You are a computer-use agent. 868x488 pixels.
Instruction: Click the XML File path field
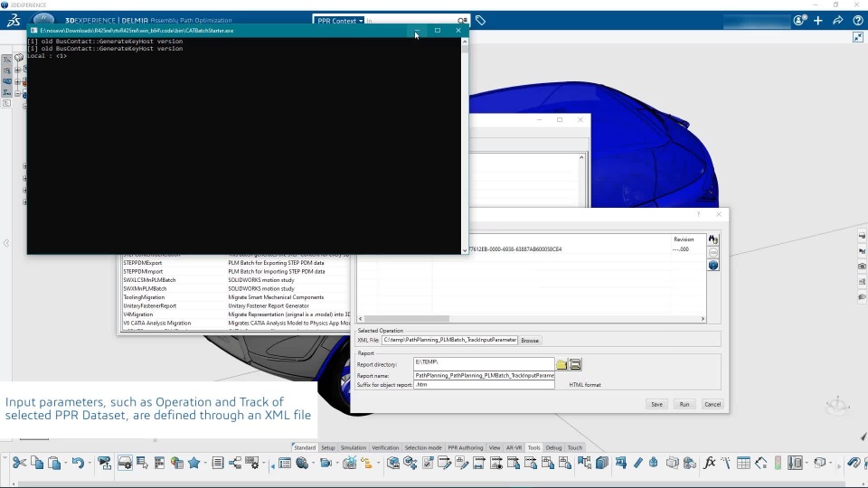click(x=449, y=341)
